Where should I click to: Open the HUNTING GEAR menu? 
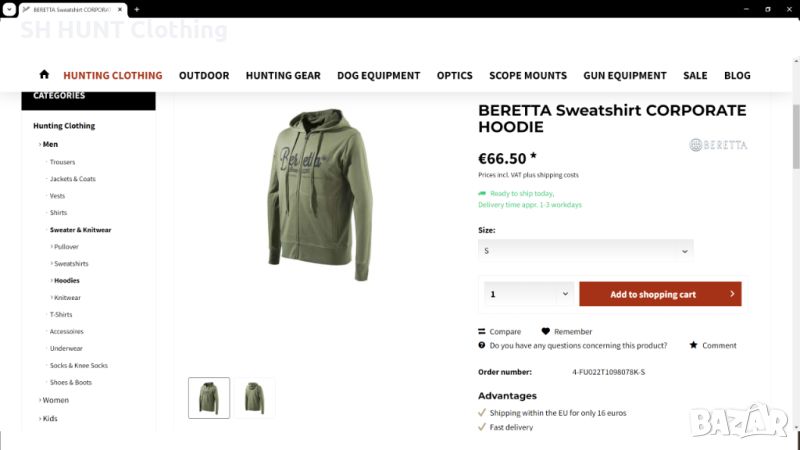(x=283, y=76)
